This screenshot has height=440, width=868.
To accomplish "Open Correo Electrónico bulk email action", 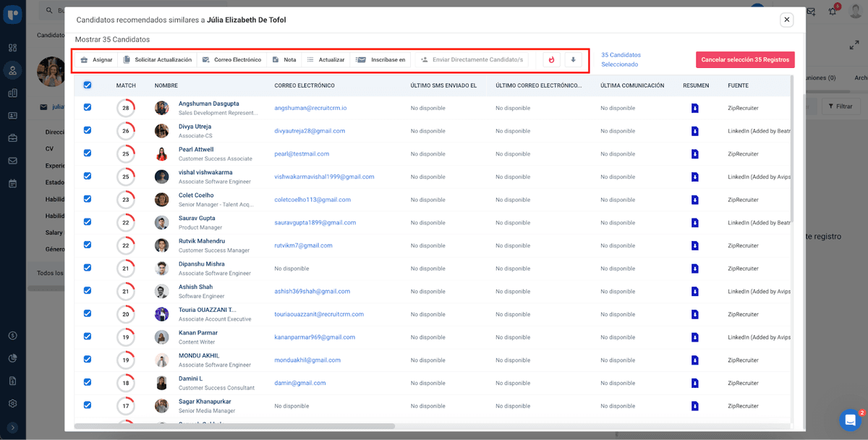I will point(231,60).
